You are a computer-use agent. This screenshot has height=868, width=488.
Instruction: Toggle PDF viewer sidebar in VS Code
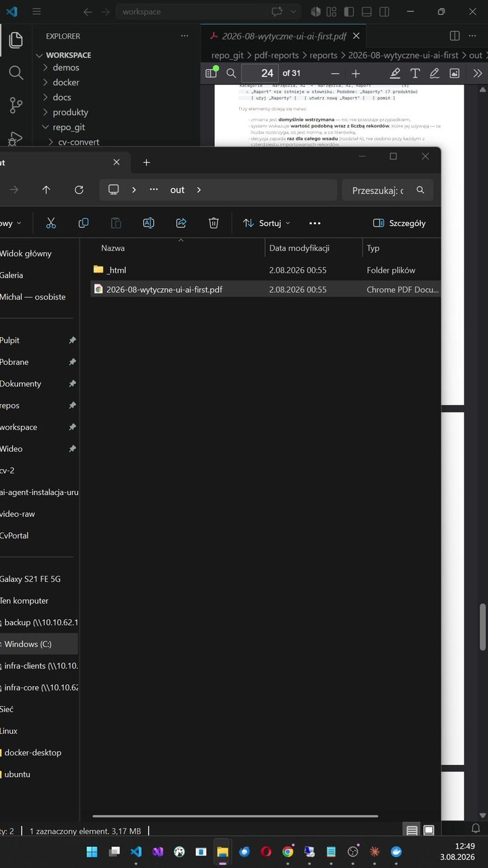tap(211, 73)
